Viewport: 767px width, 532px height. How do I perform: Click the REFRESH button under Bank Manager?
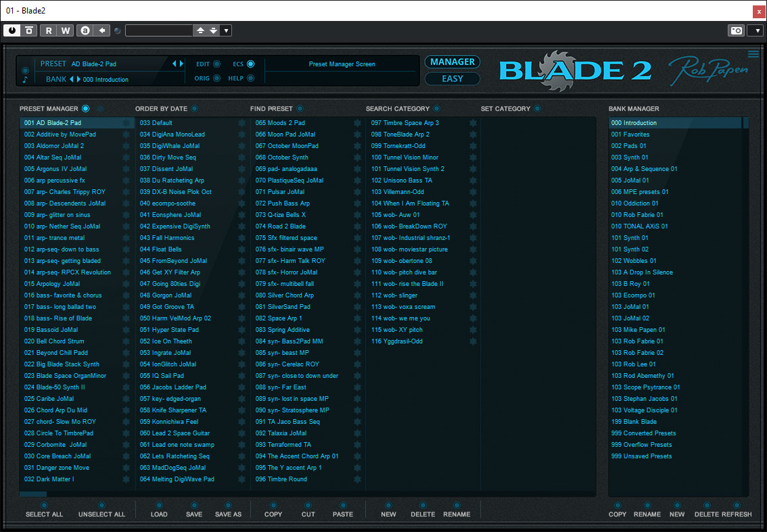736,514
